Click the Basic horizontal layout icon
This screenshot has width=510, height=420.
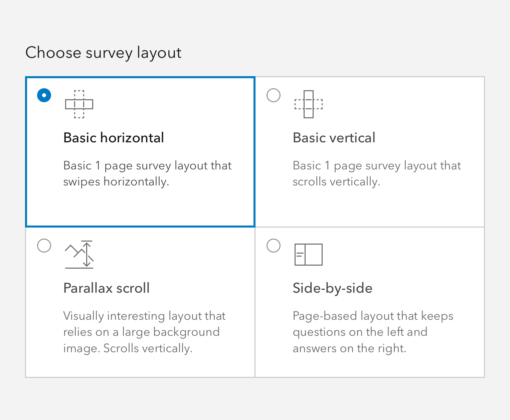[79, 104]
